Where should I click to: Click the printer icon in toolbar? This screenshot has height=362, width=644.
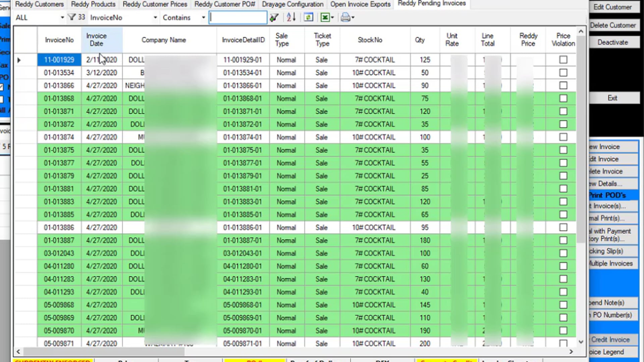[345, 17]
